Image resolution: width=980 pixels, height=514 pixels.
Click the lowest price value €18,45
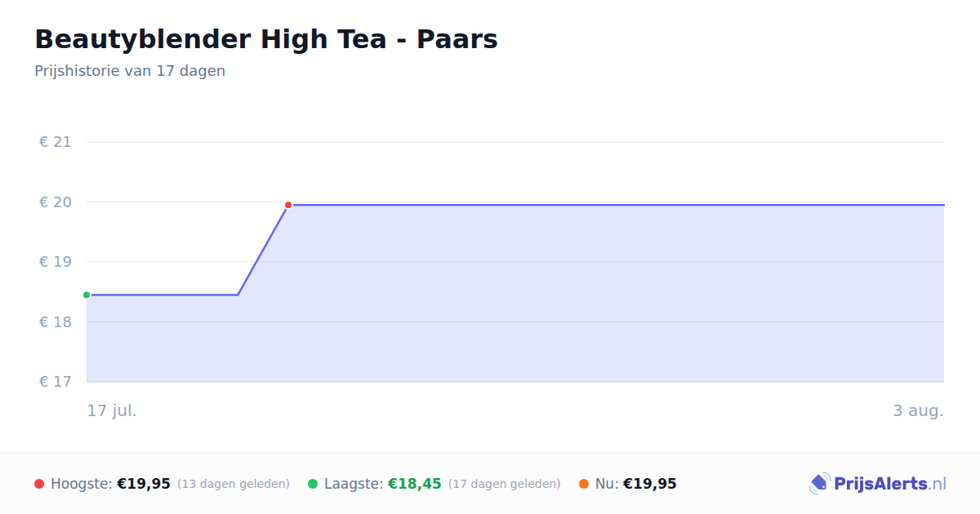click(x=415, y=484)
